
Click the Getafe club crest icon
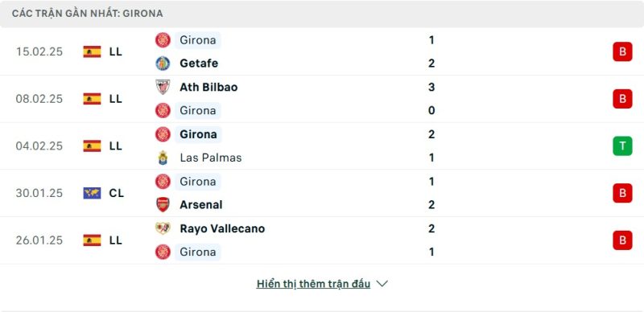pos(163,64)
